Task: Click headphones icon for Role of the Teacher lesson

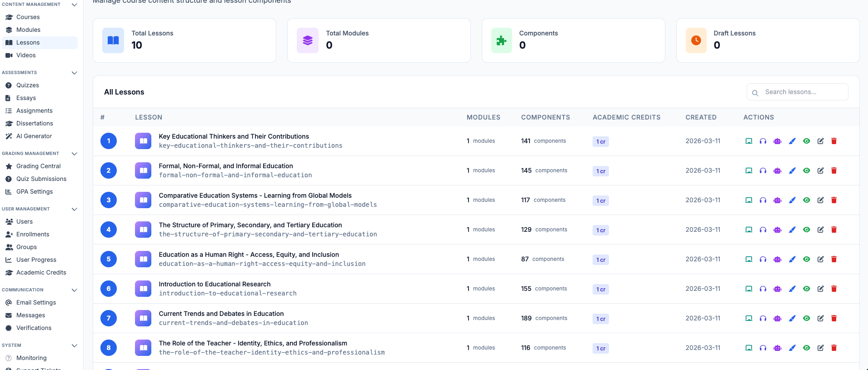Action: click(x=763, y=348)
